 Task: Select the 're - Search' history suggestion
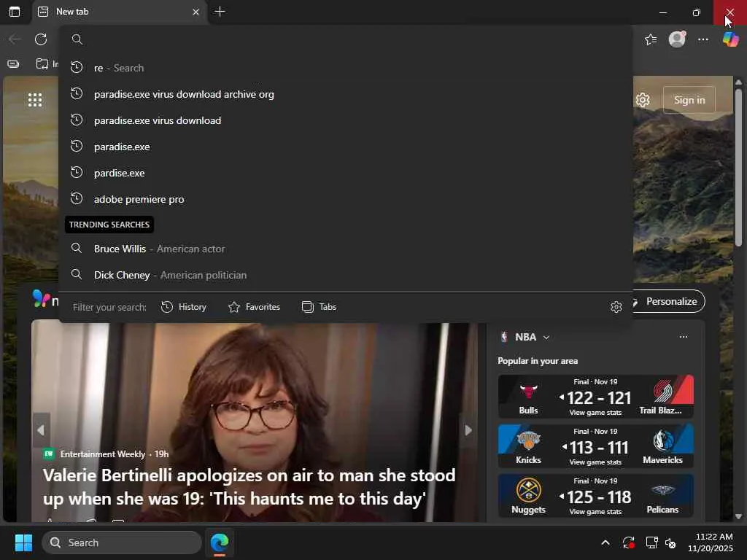click(x=346, y=68)
